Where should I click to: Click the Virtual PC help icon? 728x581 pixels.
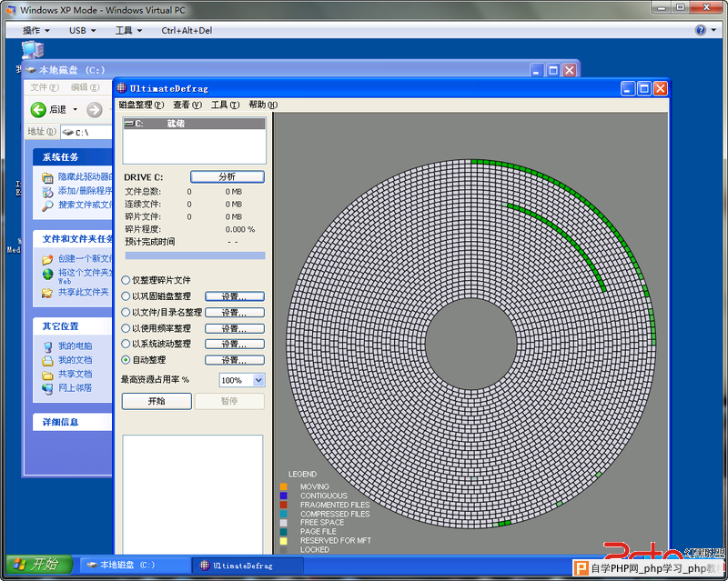[x=700, y=30]
